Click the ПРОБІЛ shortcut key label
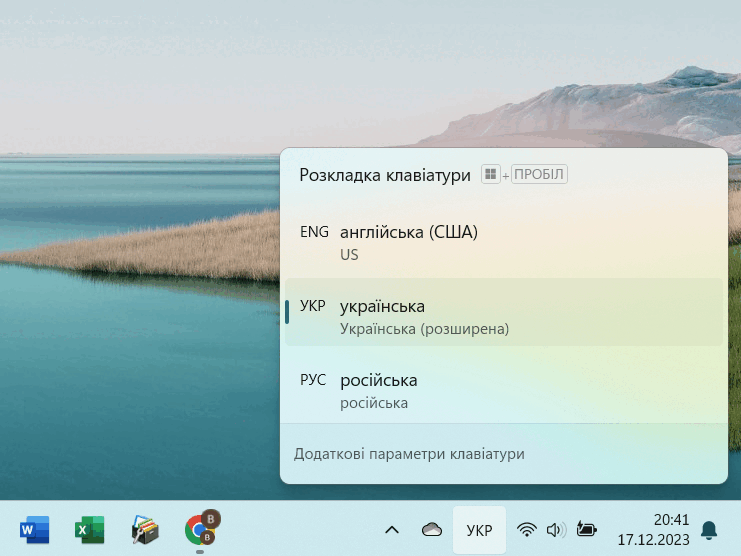 (539, 174)
